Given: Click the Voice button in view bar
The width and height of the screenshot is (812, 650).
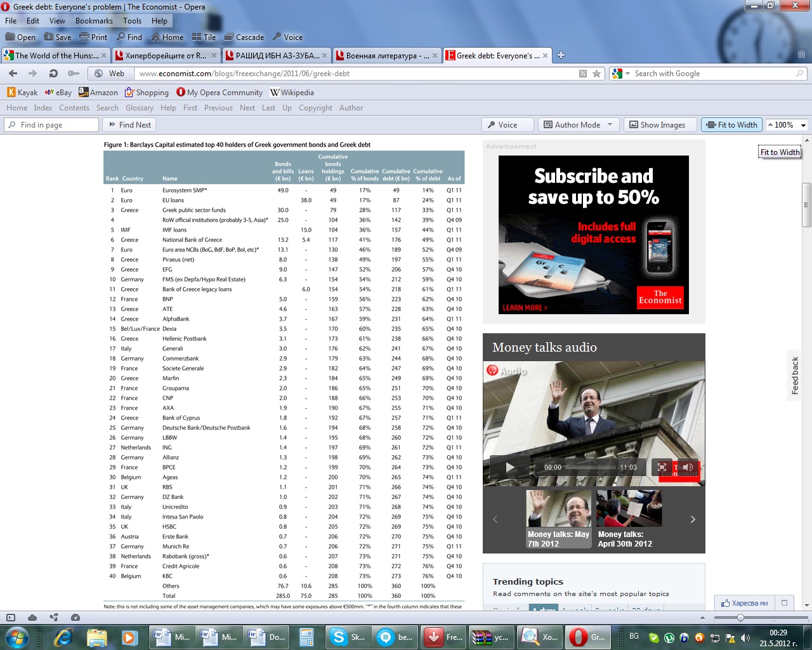Looking at the screenshot, I should click(506, 125).
